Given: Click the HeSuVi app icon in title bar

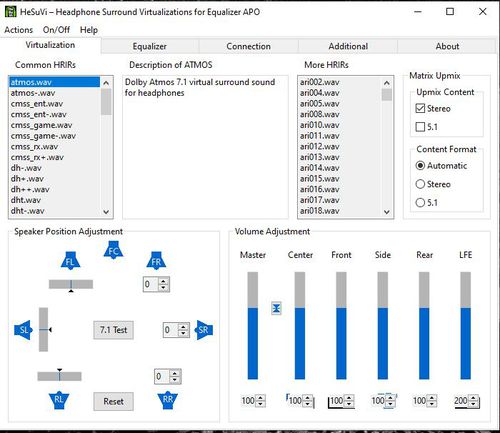Looking at the screenshot, I should tap(10, 12).
